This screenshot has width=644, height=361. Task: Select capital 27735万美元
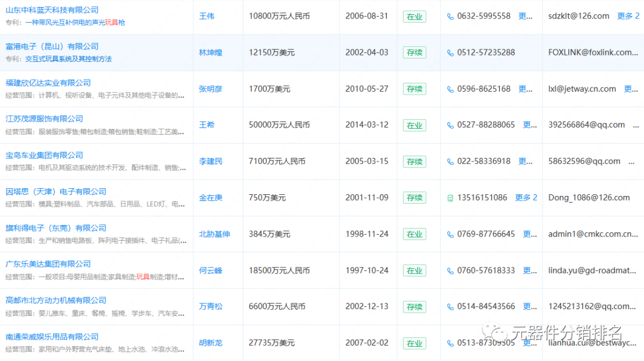(x=271, y=343)
